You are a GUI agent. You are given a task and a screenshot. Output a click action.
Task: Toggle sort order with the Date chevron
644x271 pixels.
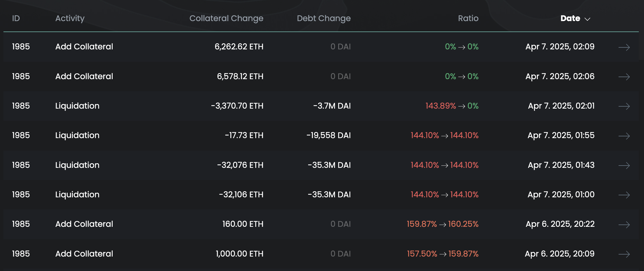pyautogui.click(x=587, y=19)
